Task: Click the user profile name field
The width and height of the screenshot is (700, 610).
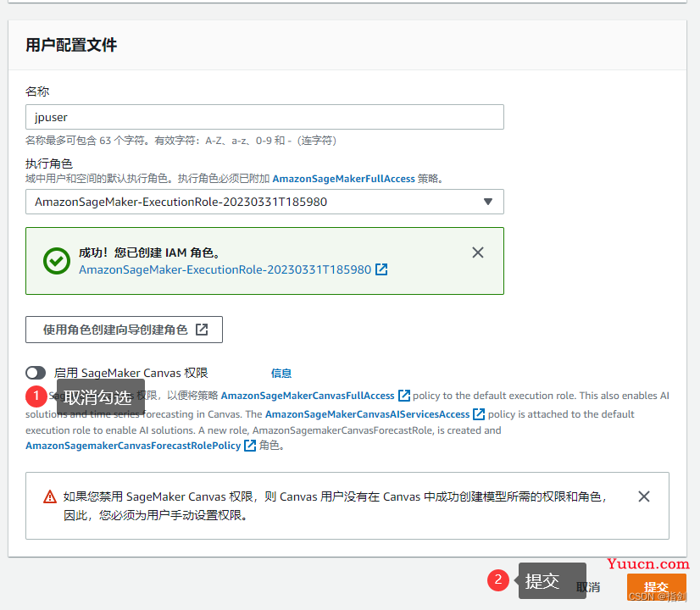Action: [x=264, y=117]
